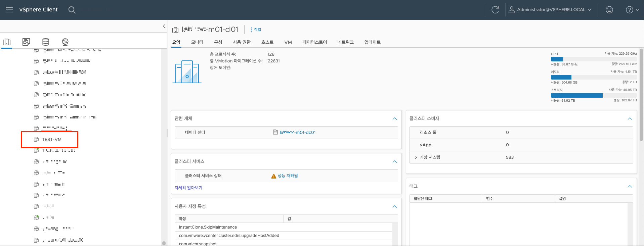644x246 pixels.
Task: Click the warning triangle status icon
Action: click(x=274, y=176)
